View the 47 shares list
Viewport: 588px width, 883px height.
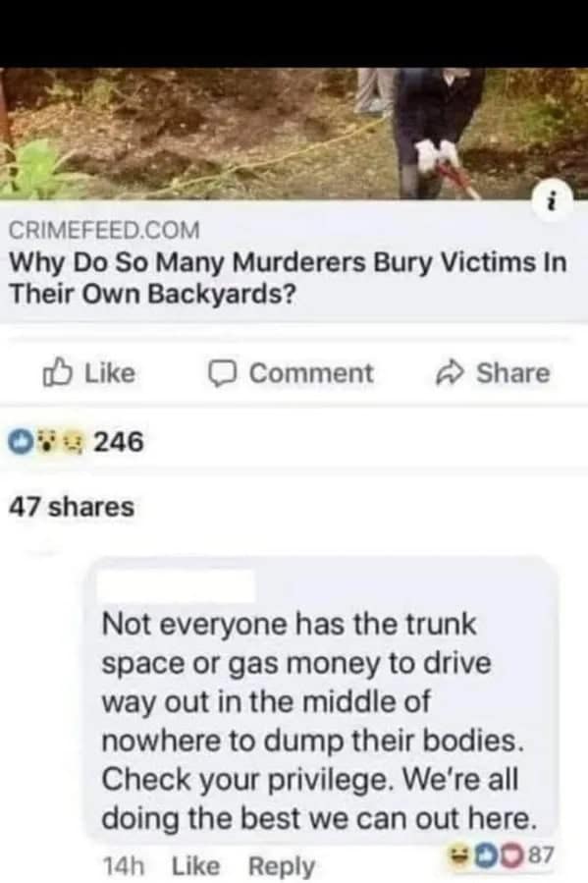(72, 506)
